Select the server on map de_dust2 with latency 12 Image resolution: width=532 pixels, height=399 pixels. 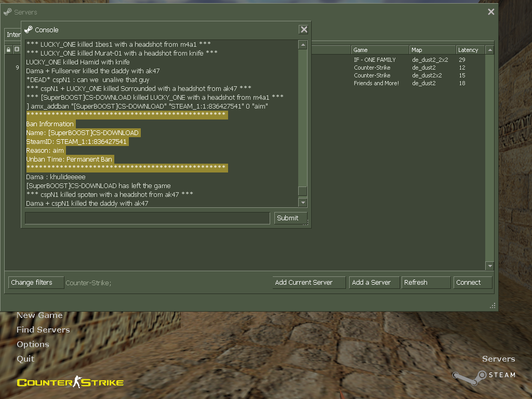coord(398,68)
